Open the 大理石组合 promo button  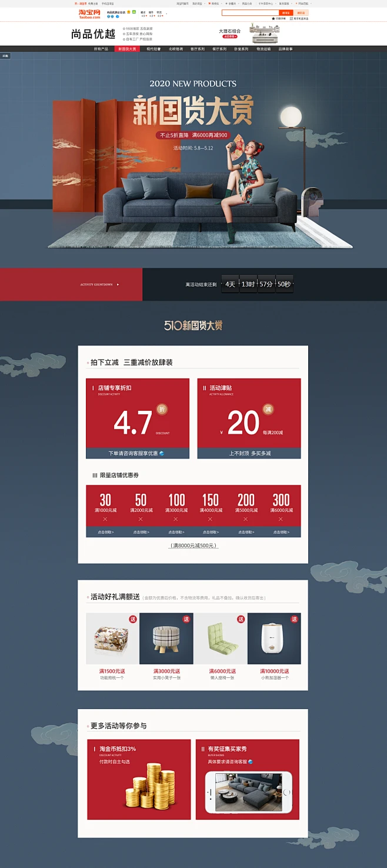(x=229, y=36)
